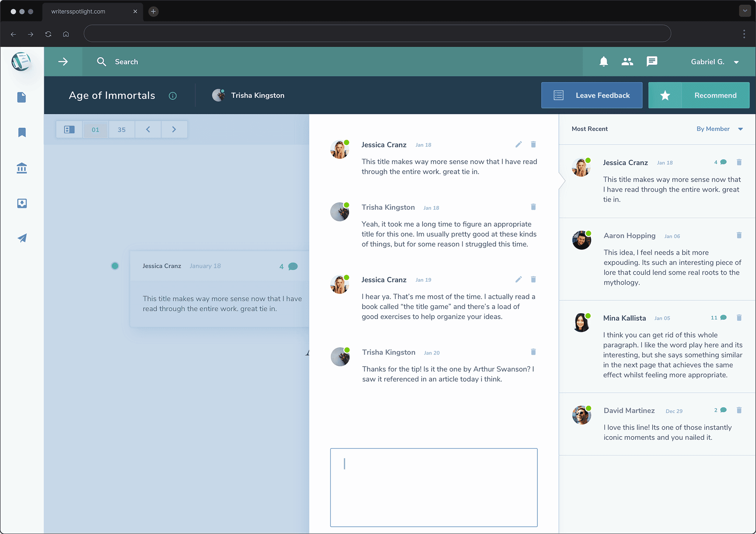The image size is (756, 534).
Task: Delete Trisha Kingston's Jan 18 comment
Action: [533, 207]
